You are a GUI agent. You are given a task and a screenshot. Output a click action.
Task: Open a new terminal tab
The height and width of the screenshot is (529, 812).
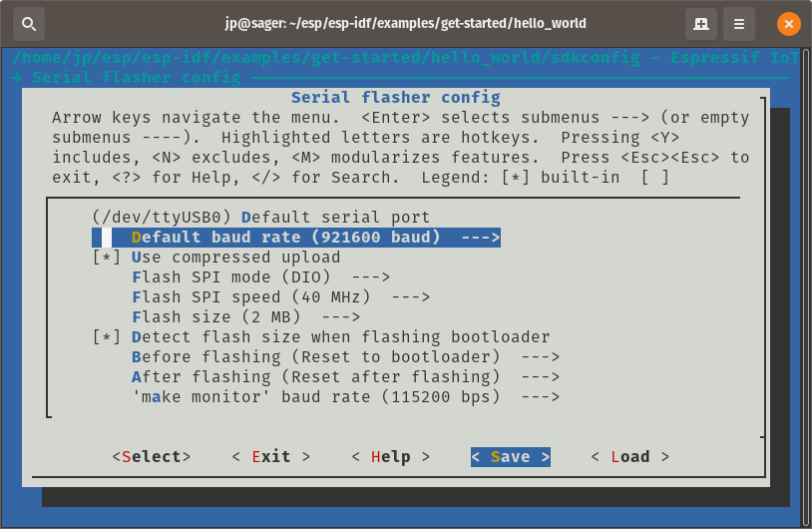(x=701, y=24)
